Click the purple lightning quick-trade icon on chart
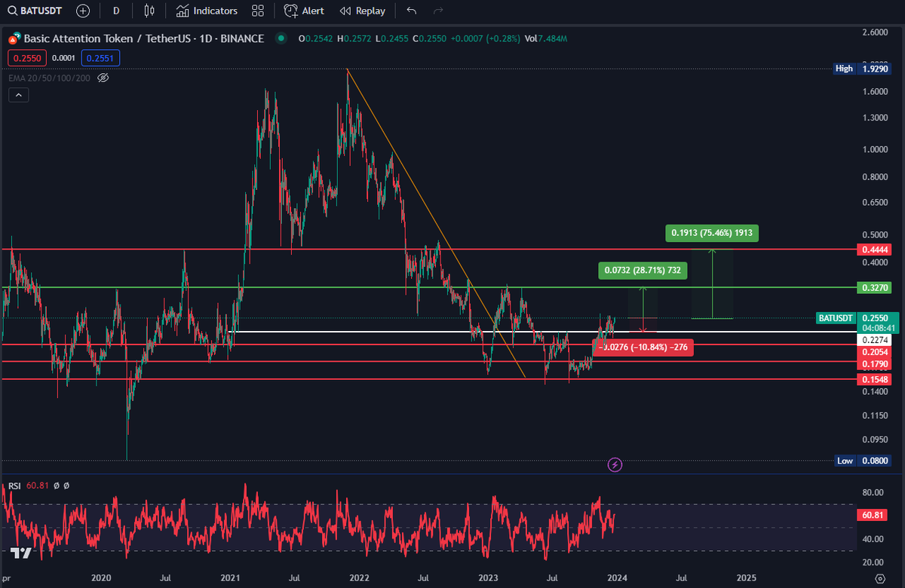 point(615,465)
